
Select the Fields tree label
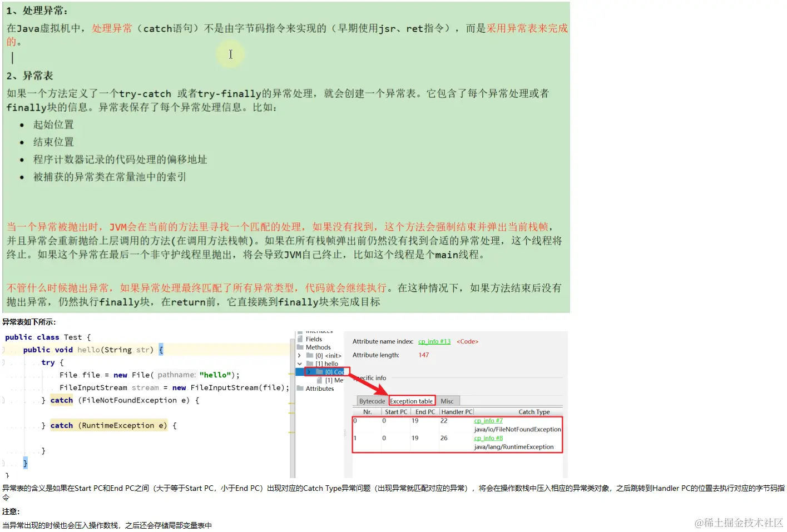[x=314, y=339]
